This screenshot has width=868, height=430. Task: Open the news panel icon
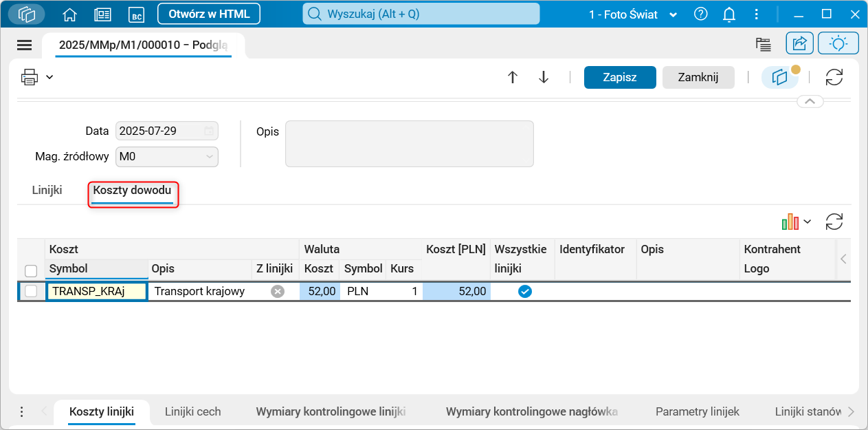103,14
